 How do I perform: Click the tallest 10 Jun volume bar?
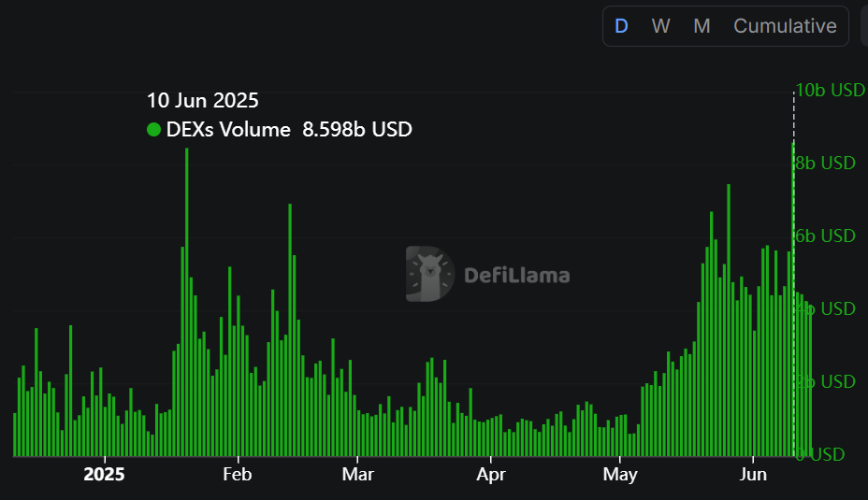click(x=793, y=299)
